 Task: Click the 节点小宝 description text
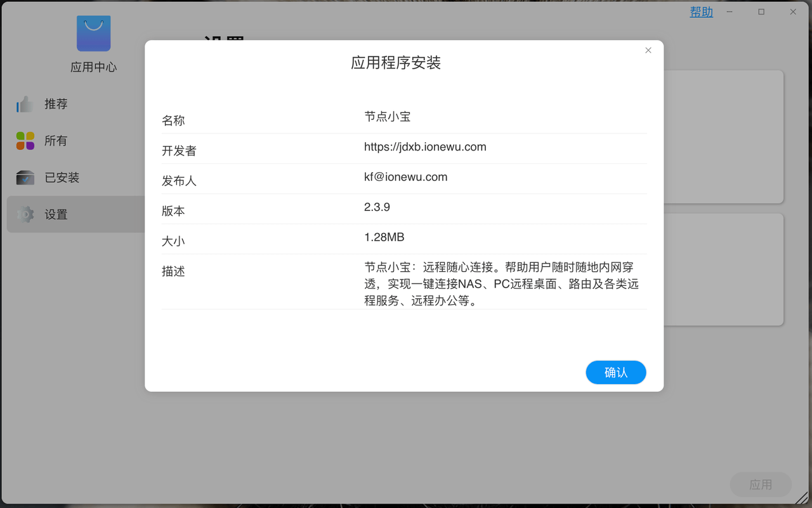coord(501,284)
